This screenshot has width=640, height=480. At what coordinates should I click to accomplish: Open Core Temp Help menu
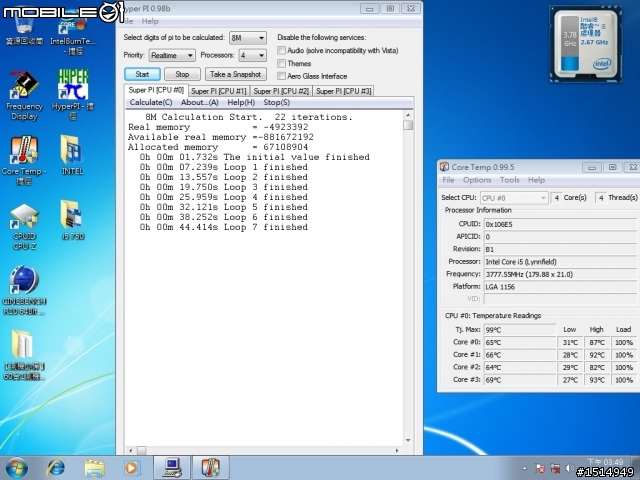tap(536, 180)
